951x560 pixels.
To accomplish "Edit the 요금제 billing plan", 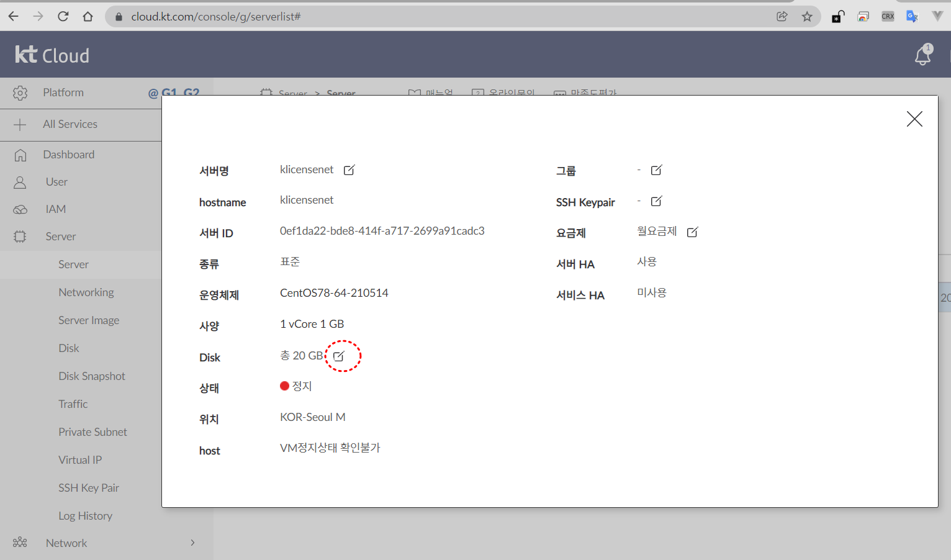I will (692, 232).
